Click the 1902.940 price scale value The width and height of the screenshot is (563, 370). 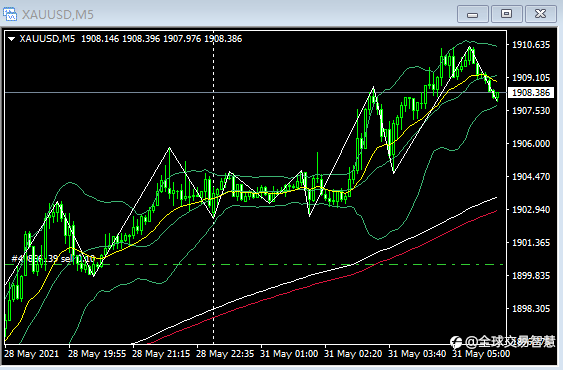pos(531,210)
